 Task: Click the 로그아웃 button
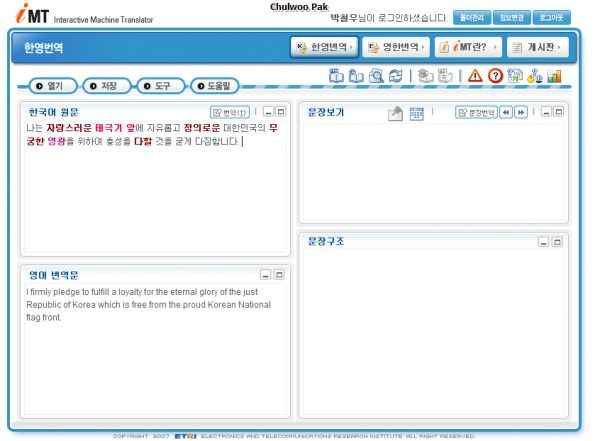(x=551, y=18)
